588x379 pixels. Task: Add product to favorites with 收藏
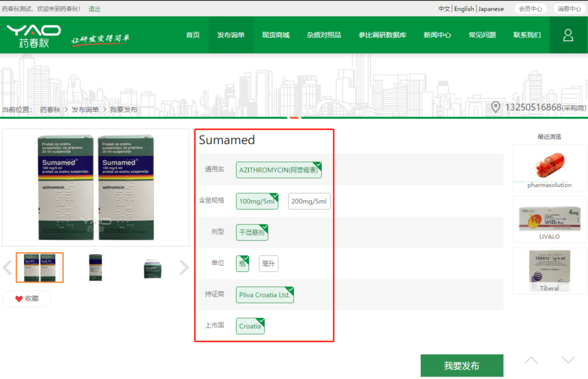27,299
